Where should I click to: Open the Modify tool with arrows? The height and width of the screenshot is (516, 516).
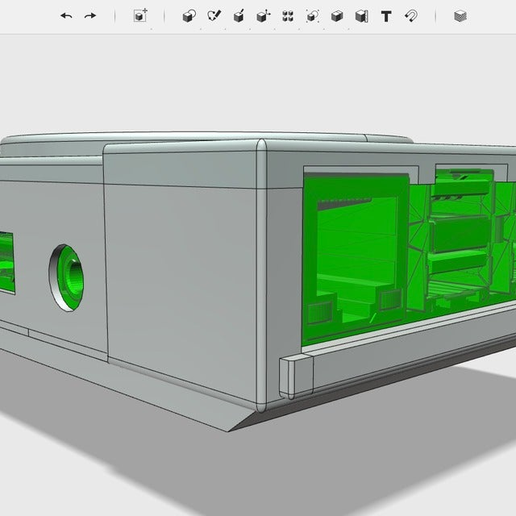[x=263, y=16]
